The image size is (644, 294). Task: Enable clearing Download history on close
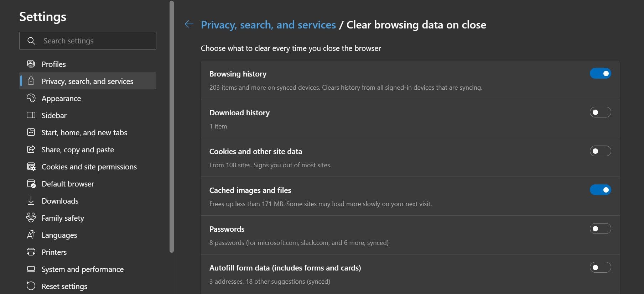tap(601, 112)
